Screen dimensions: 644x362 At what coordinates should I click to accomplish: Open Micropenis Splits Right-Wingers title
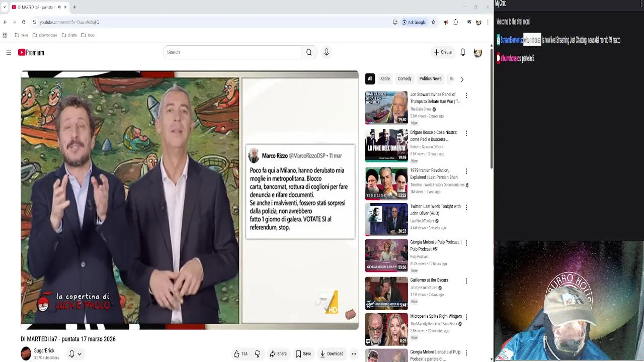(x=436, y=316)
